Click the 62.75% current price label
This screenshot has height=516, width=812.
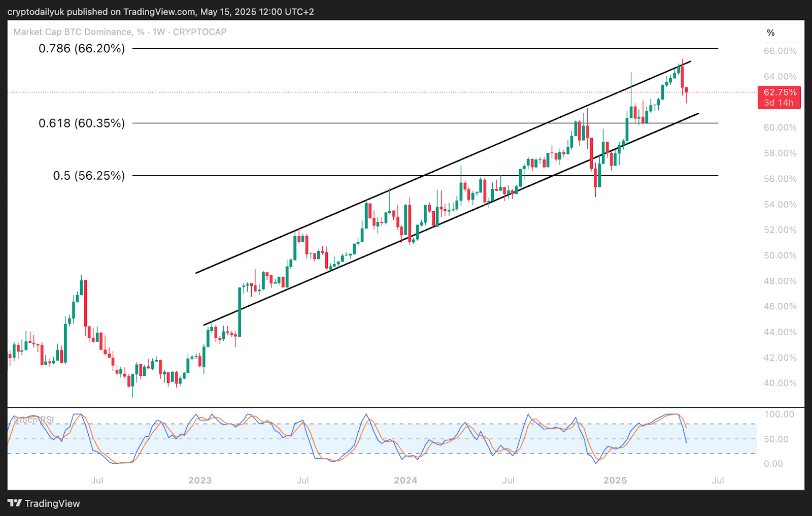pyautogui.click(x=780, y=92)
